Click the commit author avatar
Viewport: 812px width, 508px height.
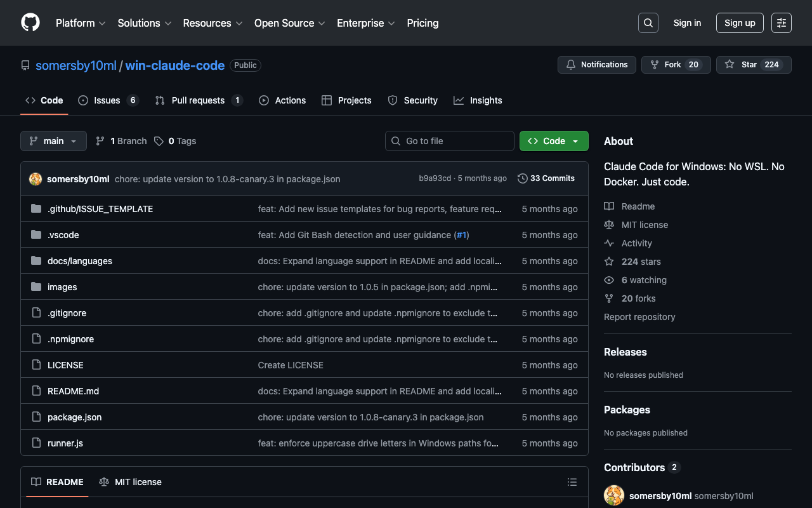tap(36, 179)
